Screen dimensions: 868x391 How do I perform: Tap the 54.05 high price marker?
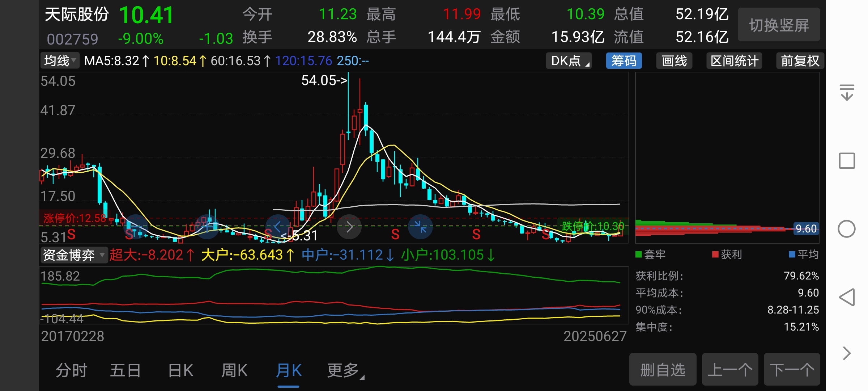[324, 80]
